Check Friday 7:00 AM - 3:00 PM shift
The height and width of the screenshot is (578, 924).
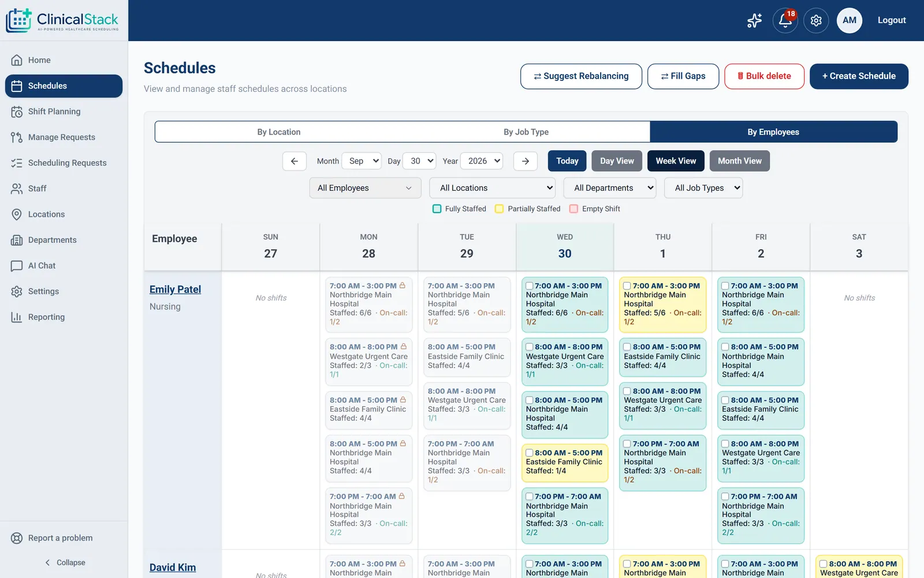[725, 286]
